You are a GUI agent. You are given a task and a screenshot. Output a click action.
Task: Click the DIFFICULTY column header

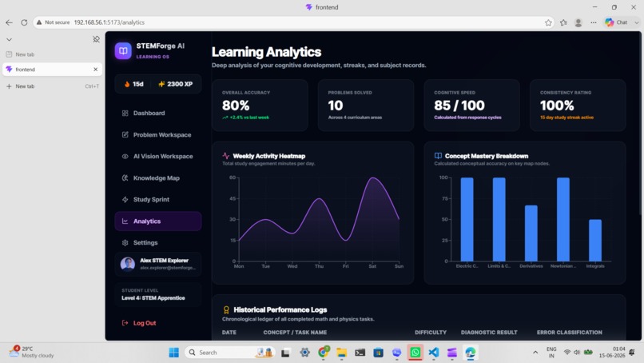pyautogui.click(x=431, y=332)
